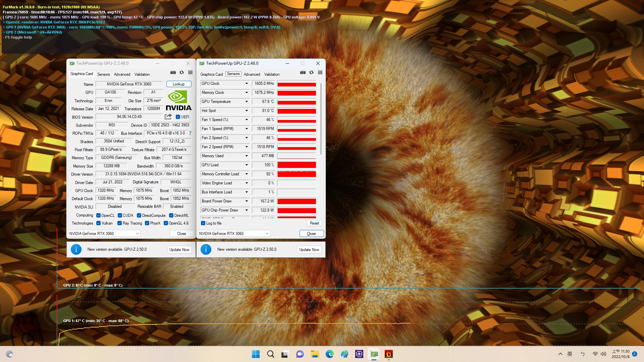Toggle the Log to file checkbox
Image resolution: width=644 pixels, height=362 pixels.
[x=203, y=223]
